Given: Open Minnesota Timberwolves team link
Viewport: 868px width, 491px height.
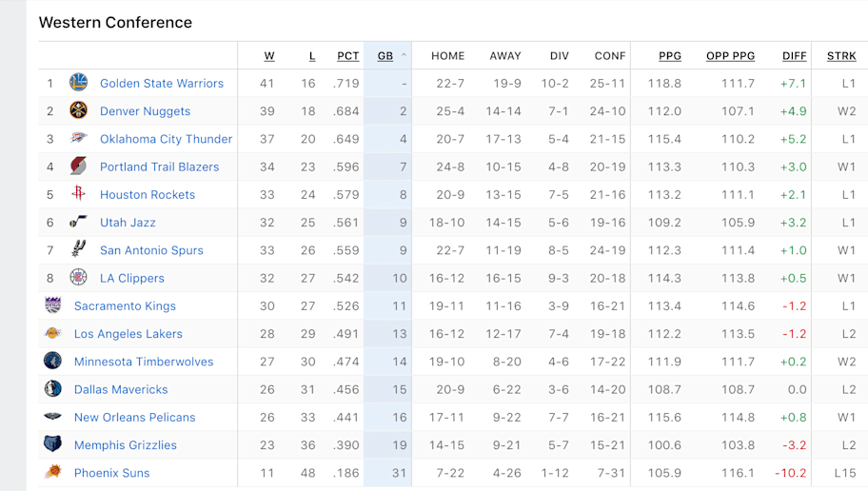Looking at the screenshot, I should (x=144, y=362).
